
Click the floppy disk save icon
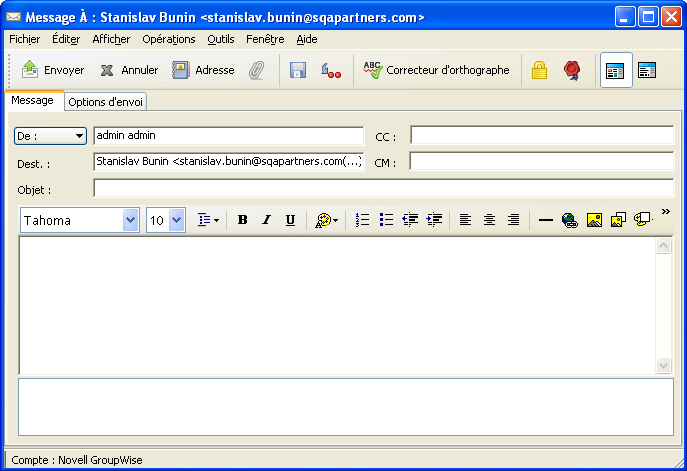click(x=298, y=70)
